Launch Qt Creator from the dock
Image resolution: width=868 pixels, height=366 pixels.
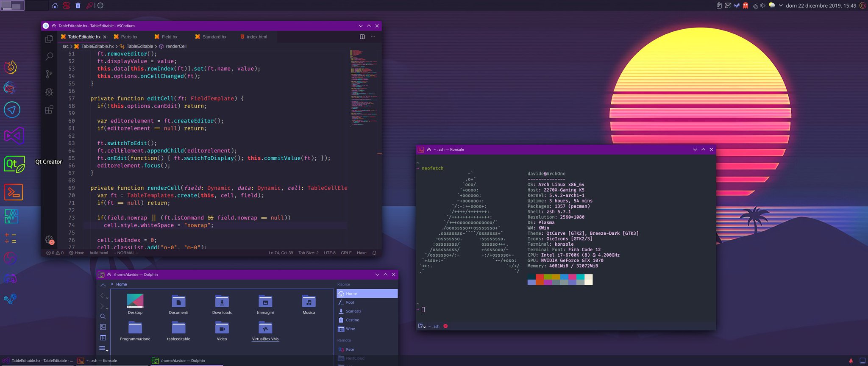14,164
